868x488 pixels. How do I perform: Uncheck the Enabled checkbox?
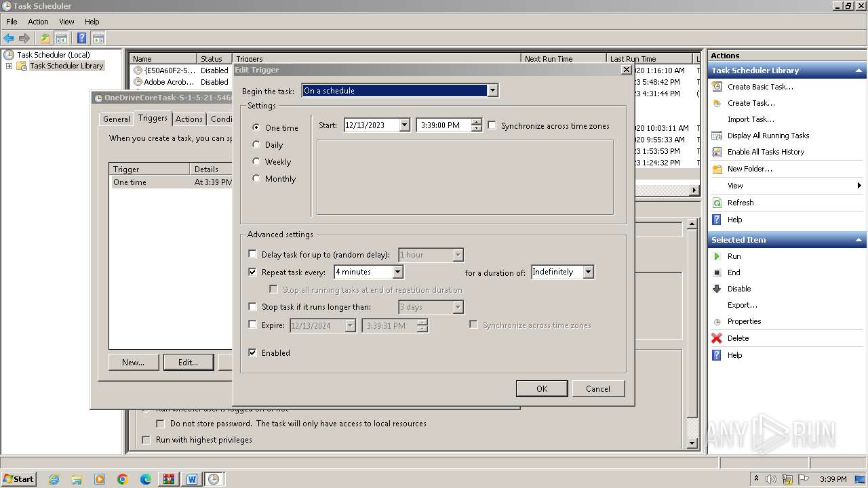tap(253, 352)
